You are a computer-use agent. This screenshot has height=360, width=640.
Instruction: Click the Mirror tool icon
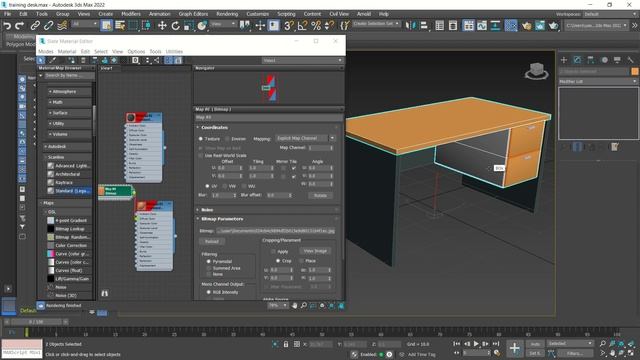click(x=410, y=26)
